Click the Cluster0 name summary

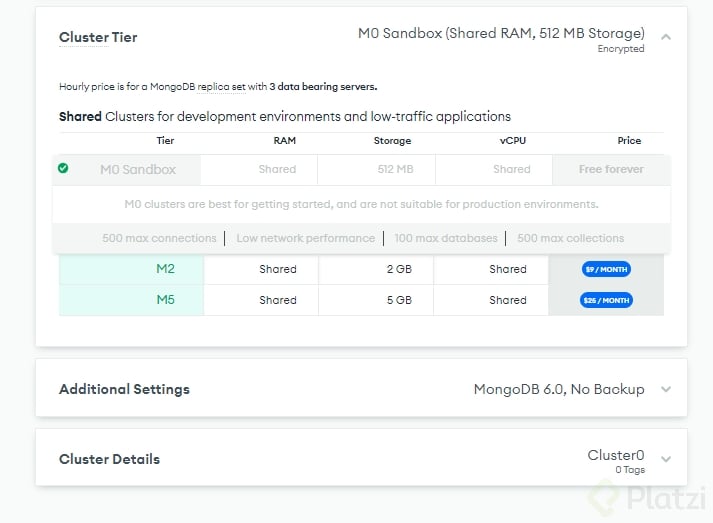616,455
